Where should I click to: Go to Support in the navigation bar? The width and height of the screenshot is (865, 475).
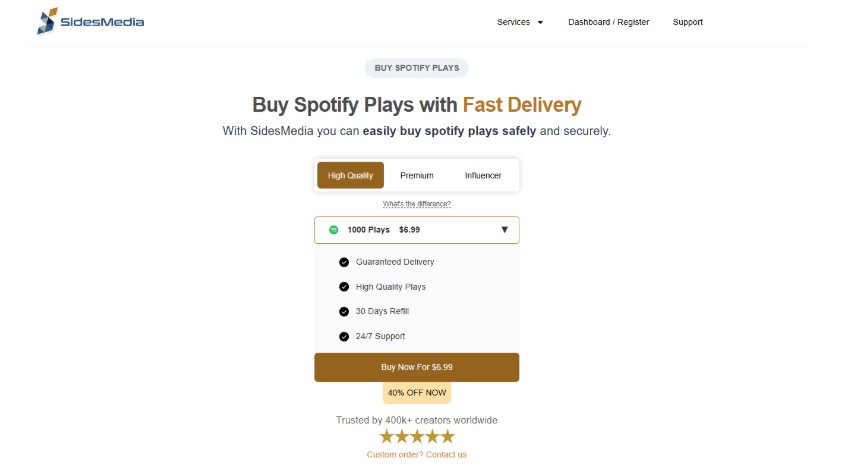(688, 22)
